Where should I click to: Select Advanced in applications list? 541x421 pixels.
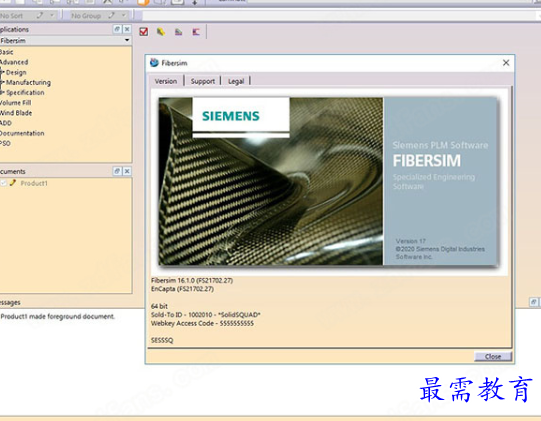[14, 62]
